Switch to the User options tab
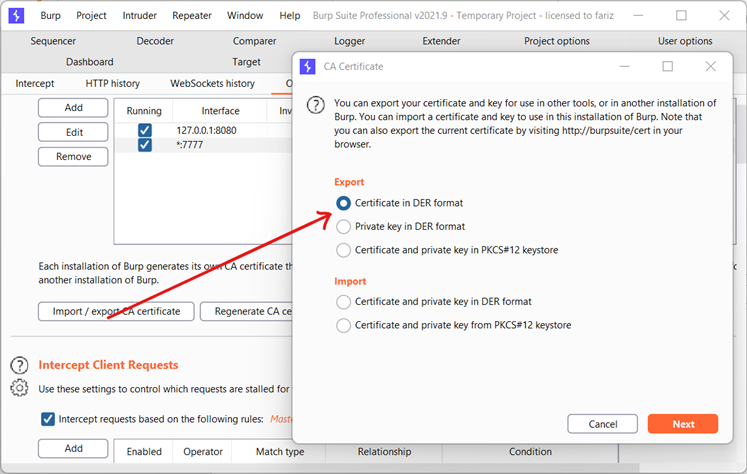 (x=685, y=41)
